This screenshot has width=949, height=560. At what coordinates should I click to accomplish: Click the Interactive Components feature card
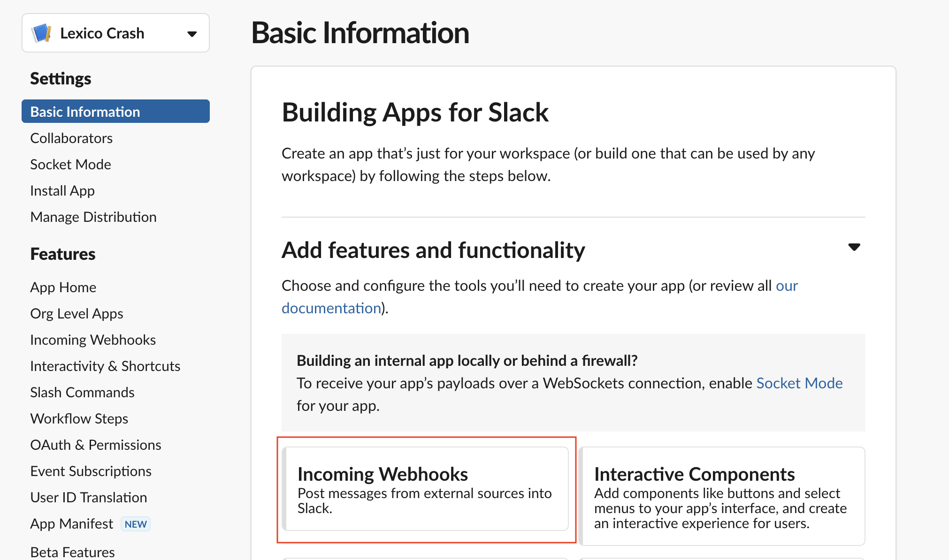click(x=722, y=496)
